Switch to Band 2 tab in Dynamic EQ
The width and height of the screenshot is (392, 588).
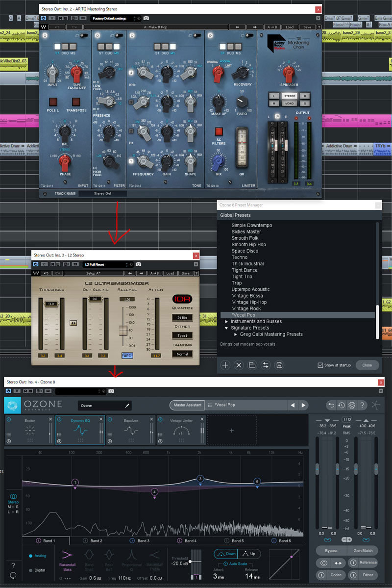(x=93, y=541)
